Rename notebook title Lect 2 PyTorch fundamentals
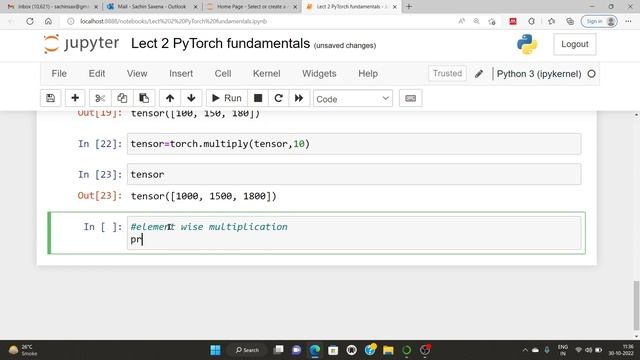Screen dimensions: 640x360 pos(220,43)
